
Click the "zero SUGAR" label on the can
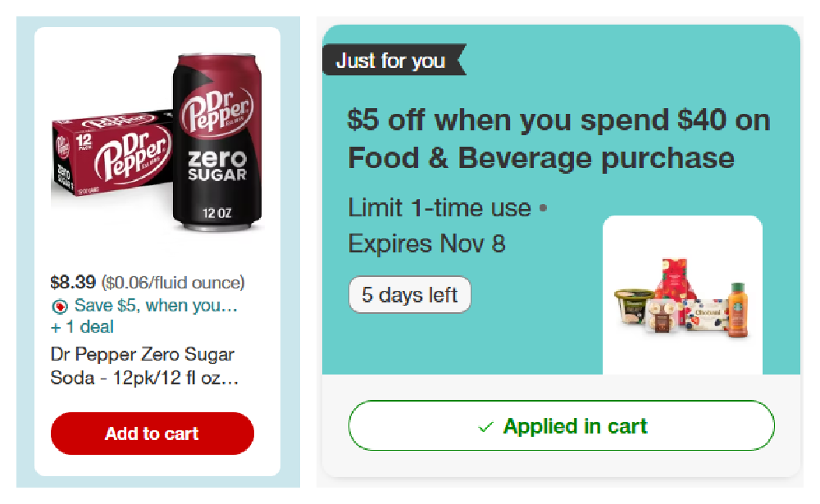click(218, 165)
